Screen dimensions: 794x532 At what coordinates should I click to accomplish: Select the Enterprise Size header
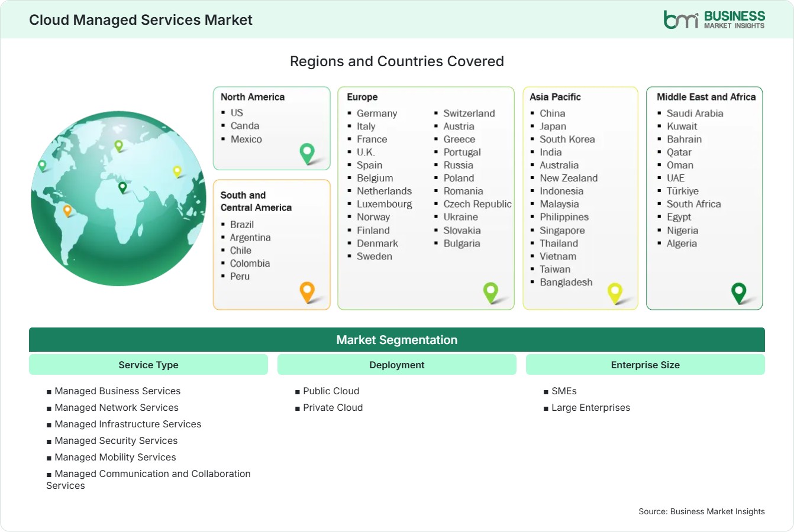(x=645, y=365)
